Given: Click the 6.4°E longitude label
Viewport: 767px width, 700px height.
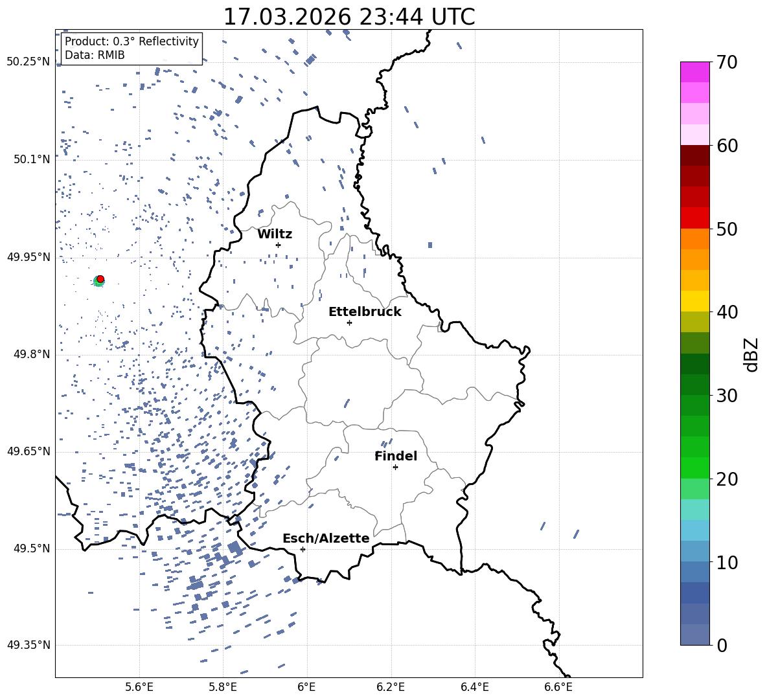Looking at the screenshot, I should 474,687.
